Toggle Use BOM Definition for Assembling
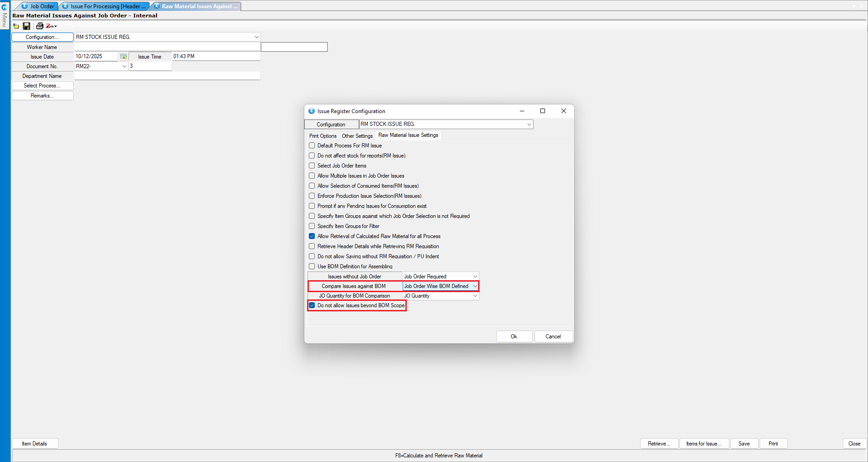 point(312,266)
